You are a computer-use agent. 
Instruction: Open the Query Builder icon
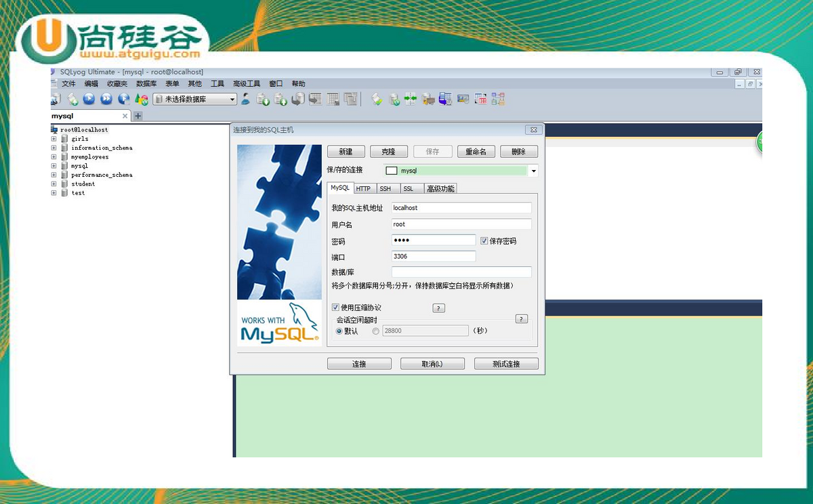pyautogui.click(x=480, y=98)
